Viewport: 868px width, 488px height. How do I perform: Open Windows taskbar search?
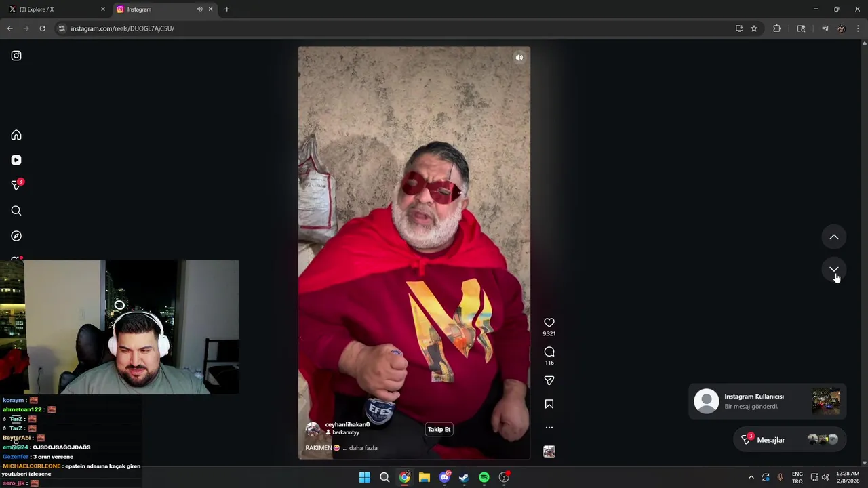[384, 477]
